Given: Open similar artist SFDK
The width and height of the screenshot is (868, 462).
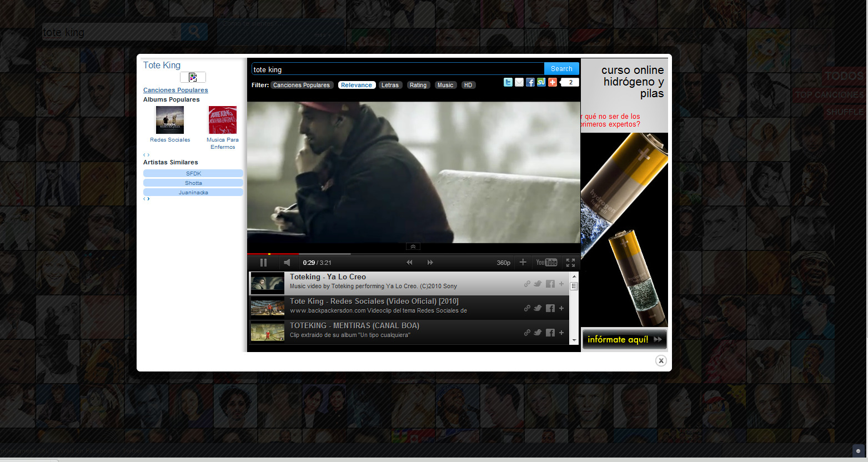Looking at the screenshot, I should click(193, 173).
